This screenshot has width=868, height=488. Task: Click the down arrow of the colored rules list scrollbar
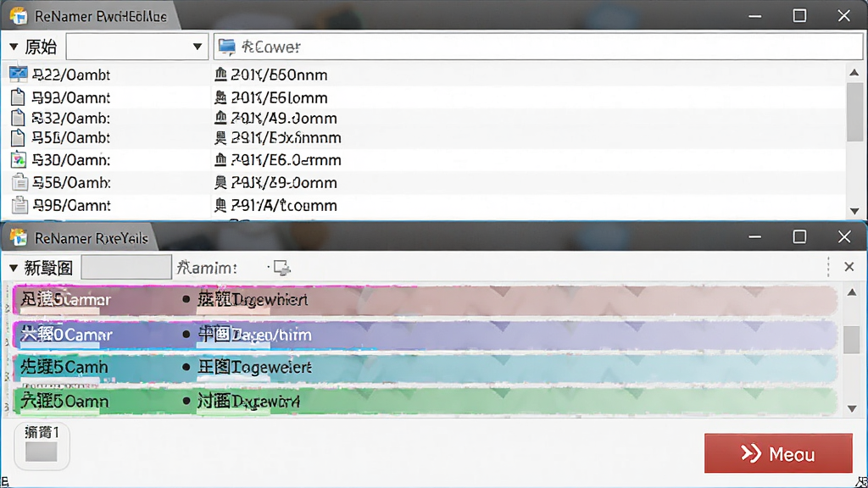[x=852, y=409]
